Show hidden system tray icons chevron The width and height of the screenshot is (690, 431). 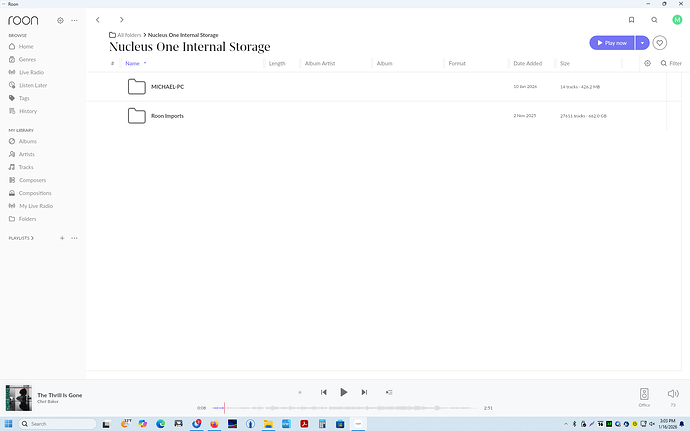[x=565, y=424]
